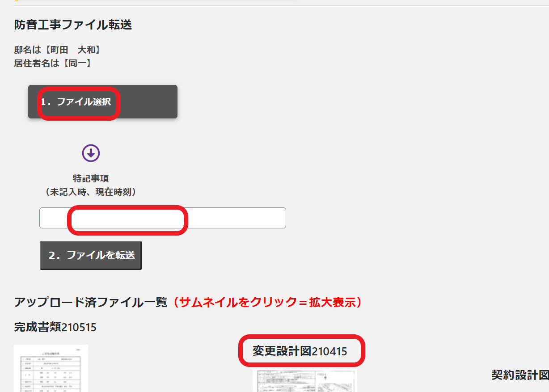
Task: Select the 【同一】 resident name value
Action: pos(77,63)
